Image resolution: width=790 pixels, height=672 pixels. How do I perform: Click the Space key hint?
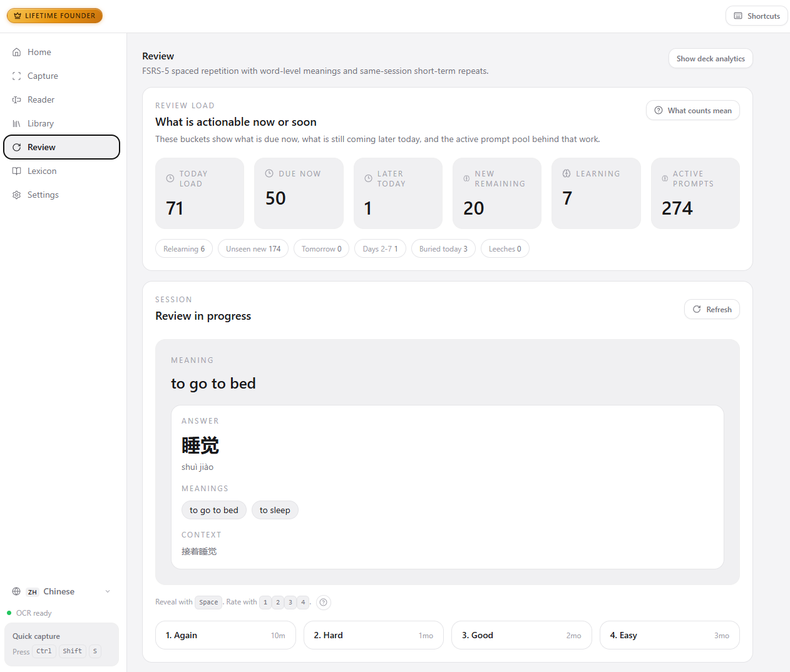208,602
